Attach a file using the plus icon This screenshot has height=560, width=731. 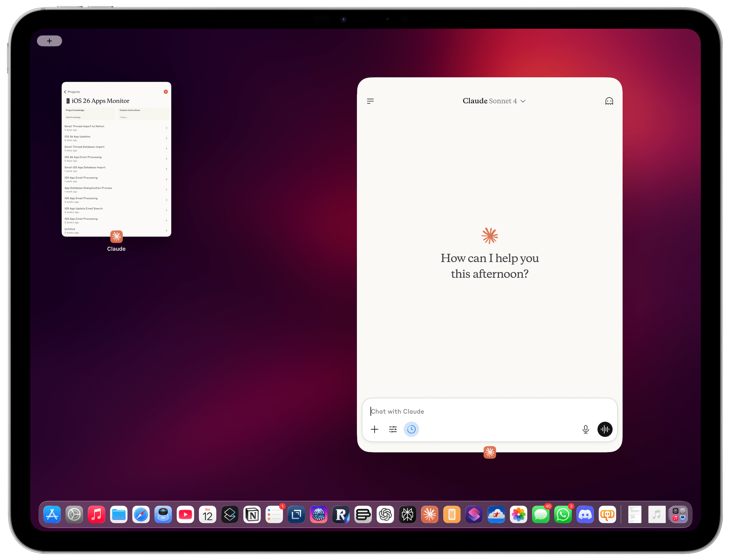[x=374, y=429]
